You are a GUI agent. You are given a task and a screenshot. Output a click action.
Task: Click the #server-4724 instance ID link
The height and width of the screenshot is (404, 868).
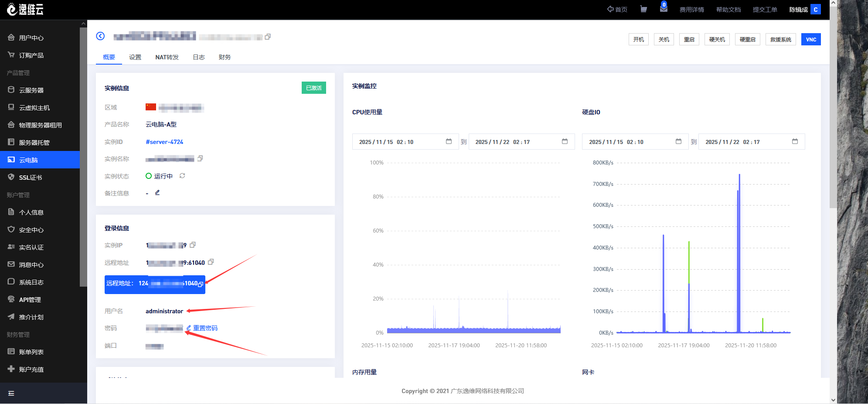click(x=164, y=142)
